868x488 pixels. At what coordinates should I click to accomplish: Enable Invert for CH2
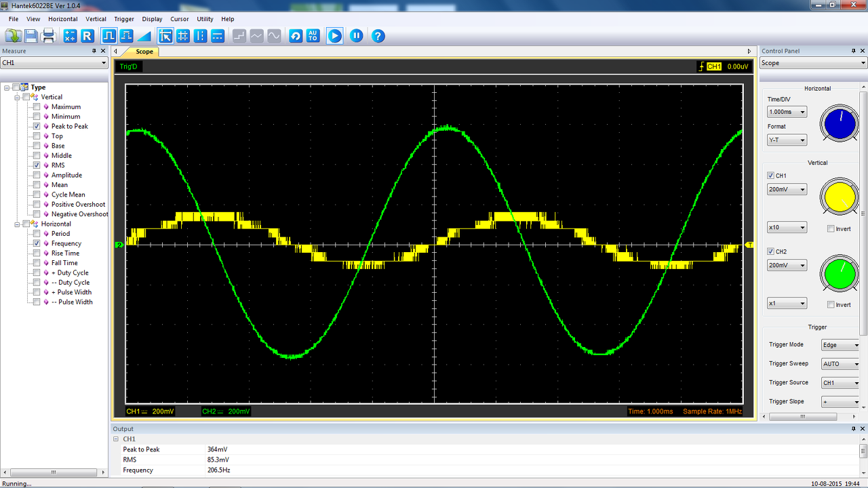pos(831,304)
